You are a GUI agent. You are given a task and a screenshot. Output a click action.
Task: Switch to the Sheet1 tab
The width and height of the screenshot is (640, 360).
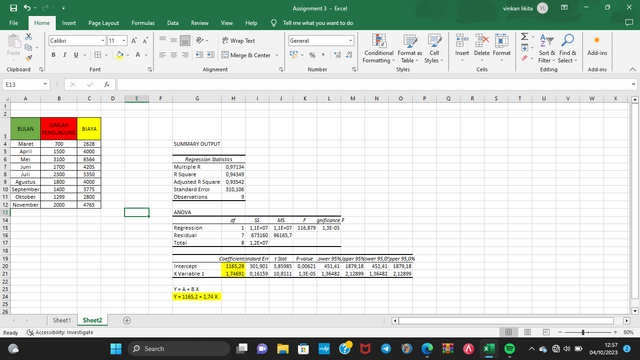62,320
